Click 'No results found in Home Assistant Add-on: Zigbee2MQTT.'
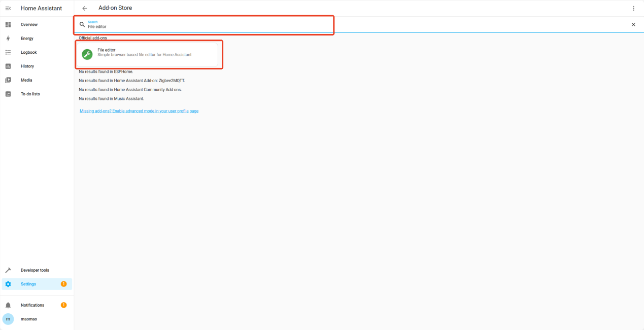The image size is (644, 330). tap(132, 81)
